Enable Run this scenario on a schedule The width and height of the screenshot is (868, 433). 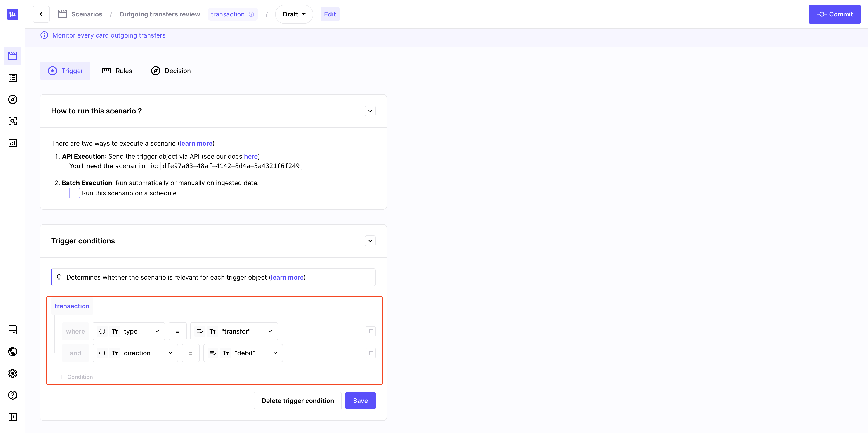pyautogui.click(x=74, y=193)
